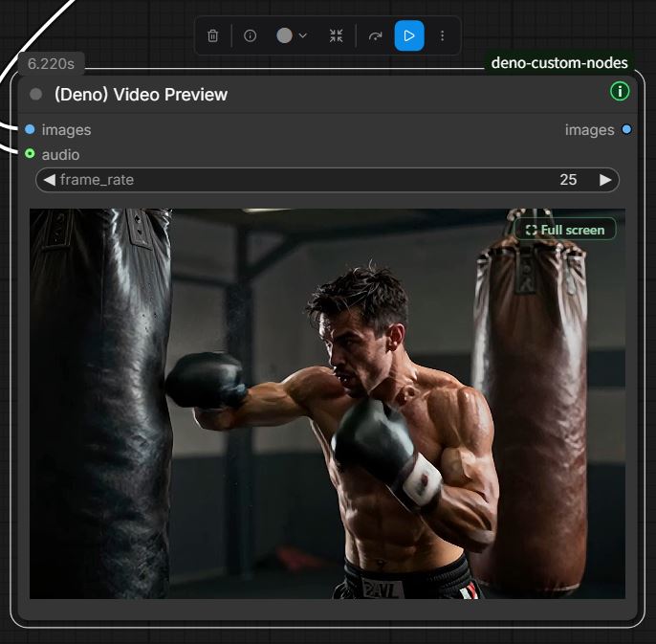Increase frame_rate with the right arrow
This screenshot has width=656, height=644.
[x=605, y=180]
